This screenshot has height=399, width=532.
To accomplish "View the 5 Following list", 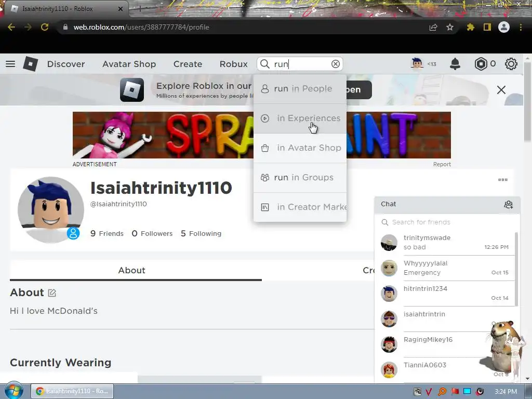I will [201, 233].
